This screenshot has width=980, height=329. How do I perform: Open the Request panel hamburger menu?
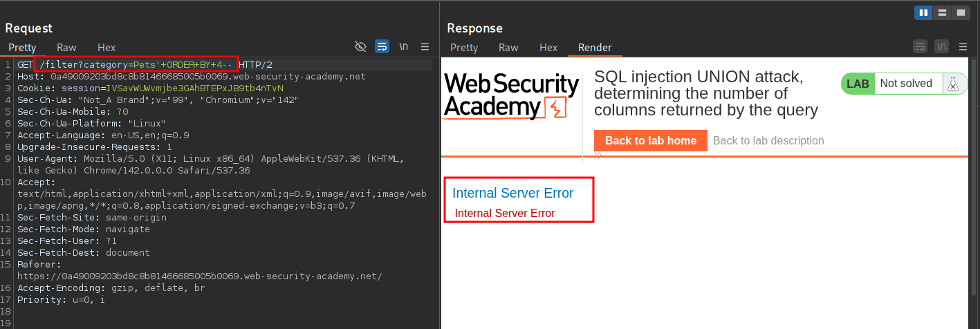pyautogui.click(x=425, y=47)
